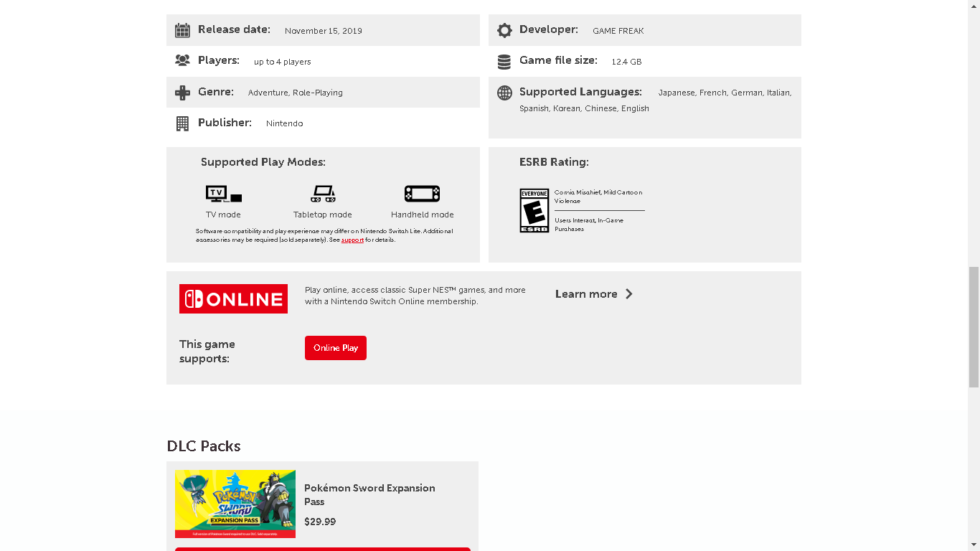Click the Developer gear icon
Viewport: 980px width, 551px height.
click(x=504, y=30)
